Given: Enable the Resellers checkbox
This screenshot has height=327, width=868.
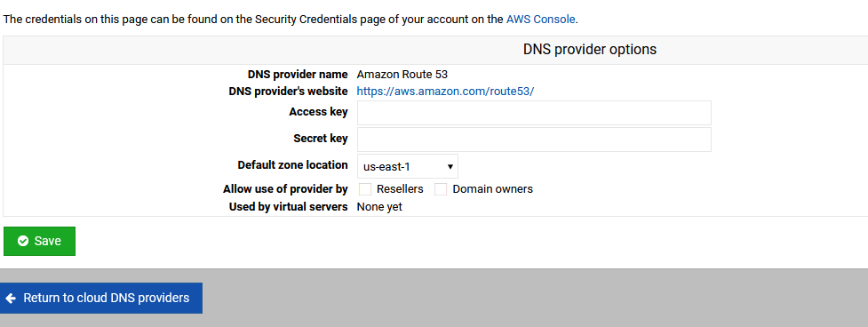Looking at the screenshot, I should pos(365,189).
